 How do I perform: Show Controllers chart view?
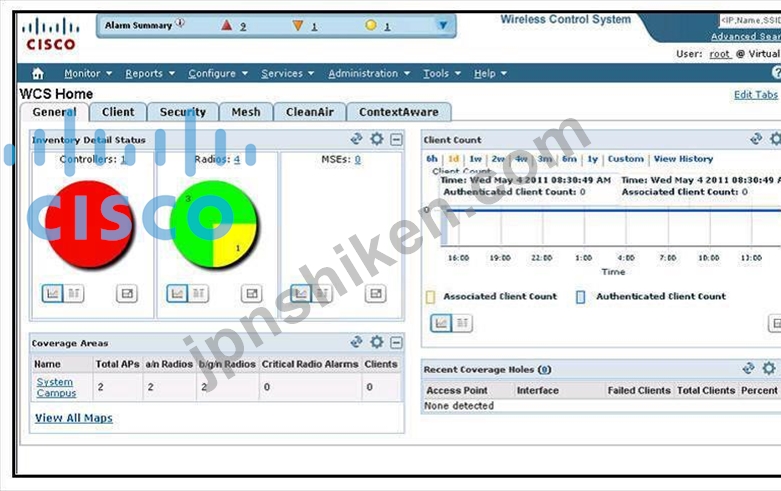[x=52, y=293]
